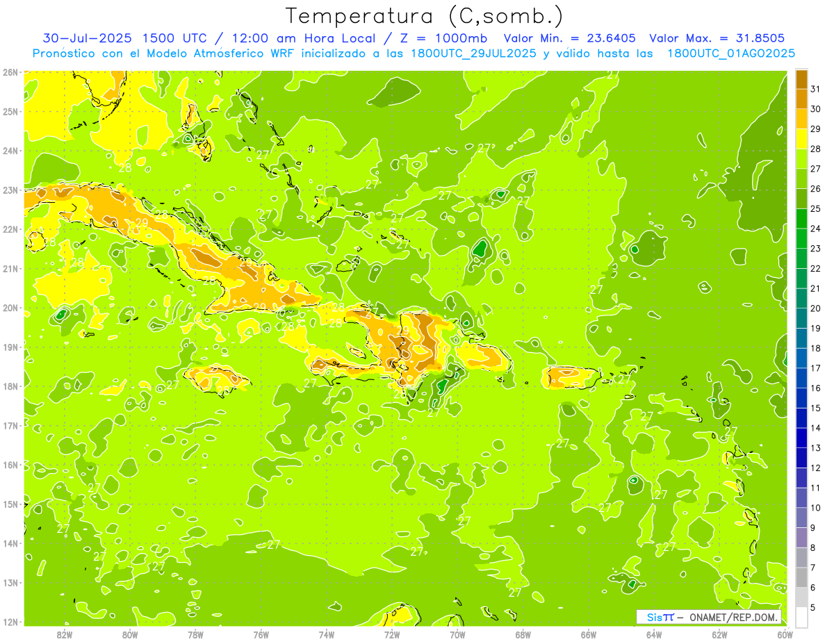Click the '80W' longitude axis label
This screenshot has width=834, height=644.
point(130,635)
